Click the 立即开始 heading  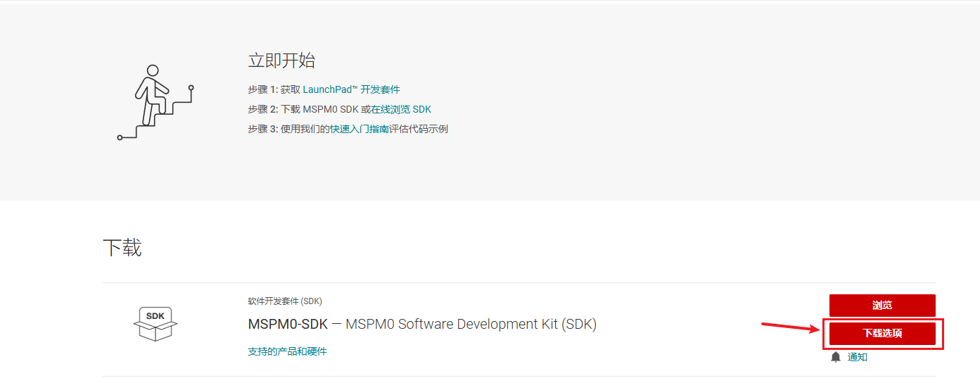(x=281, y=61)
